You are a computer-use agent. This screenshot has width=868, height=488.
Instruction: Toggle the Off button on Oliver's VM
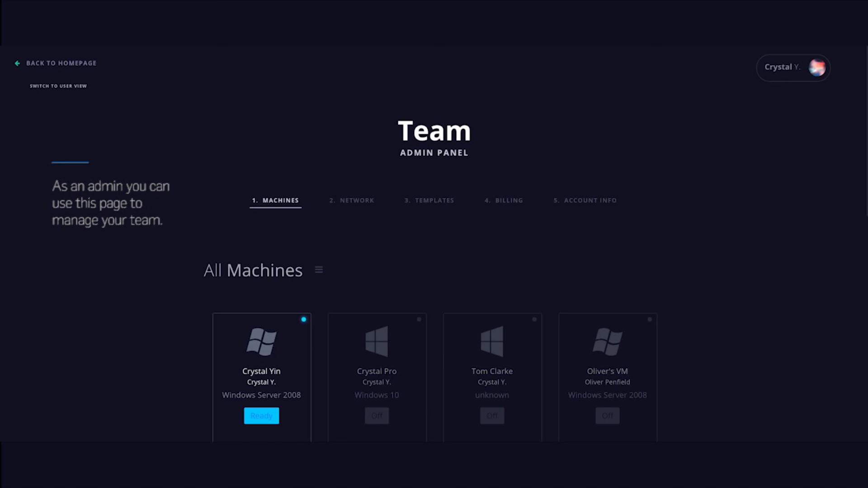[x=607, y=416]
